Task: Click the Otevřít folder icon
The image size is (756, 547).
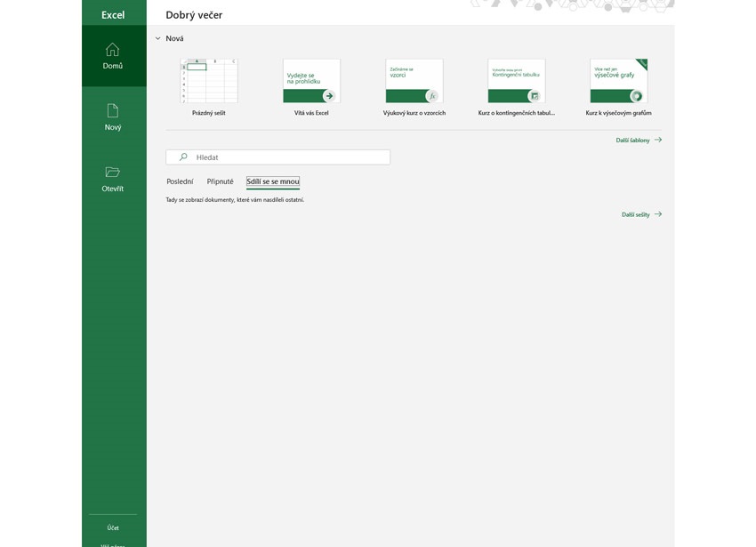Action: 113,173
